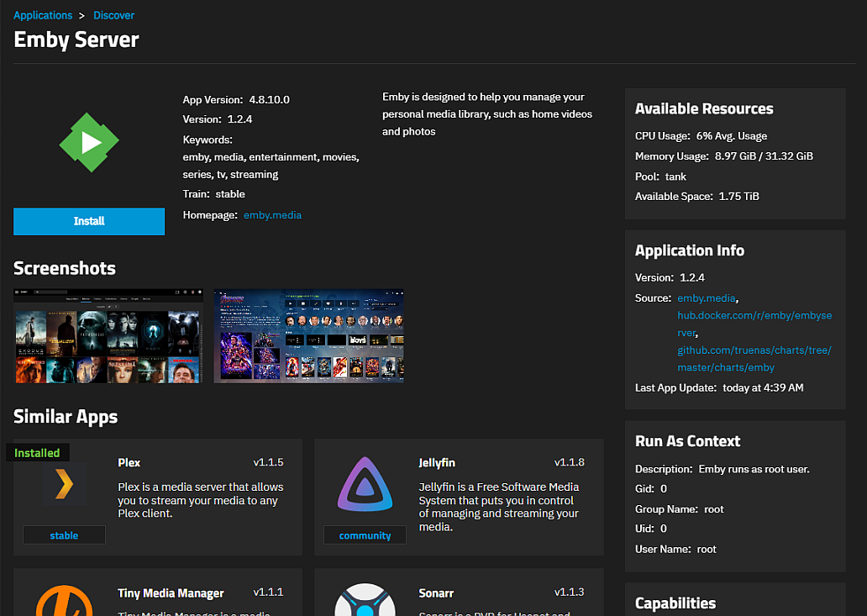The height and width of the screenshot is (616, 867).
Task: Click the Emby keywords list text
Action: pyautogui.click(x=271, y=166)
